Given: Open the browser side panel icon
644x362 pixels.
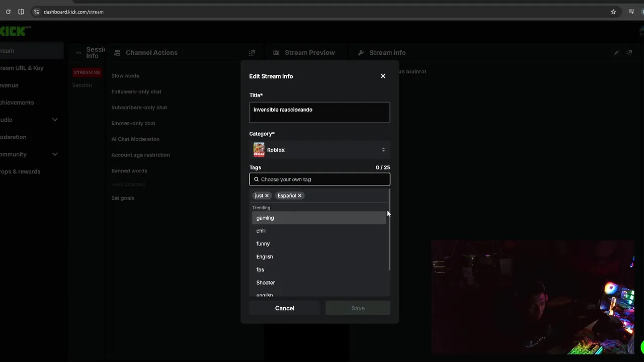Looking at the screenshot, I should pos(21,12).
